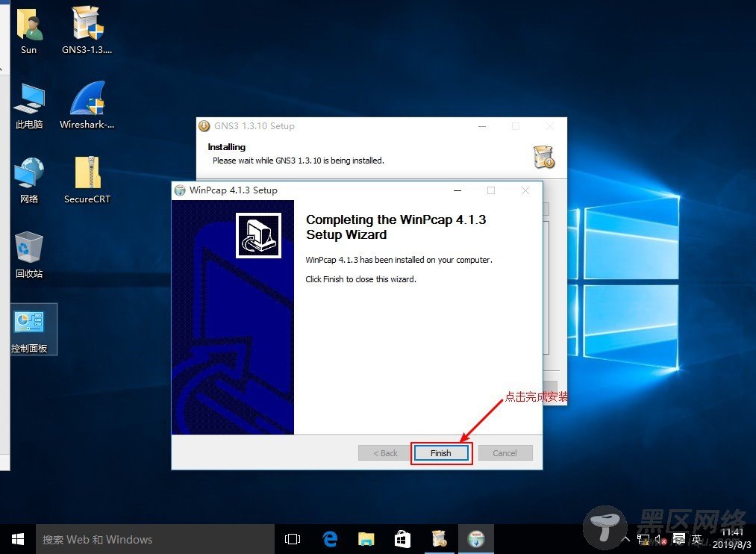Switch to the GNS3 Setup taskbar button
The width and height of the screenshot is (756, 554).
tap(440, 539)
